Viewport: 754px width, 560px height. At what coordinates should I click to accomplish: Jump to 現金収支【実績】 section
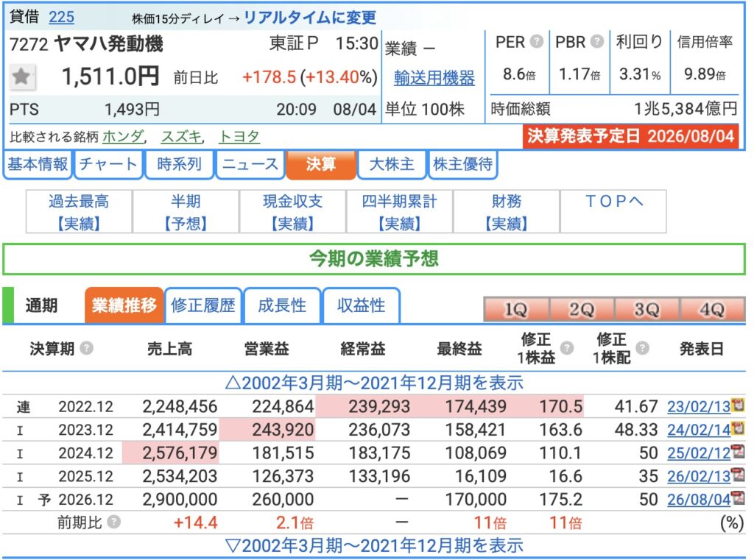pyautogui.click(x=292, y=212)
